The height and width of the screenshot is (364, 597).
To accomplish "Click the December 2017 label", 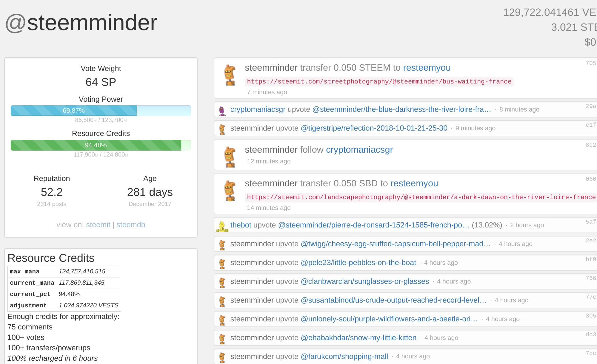I will (150, 204).
